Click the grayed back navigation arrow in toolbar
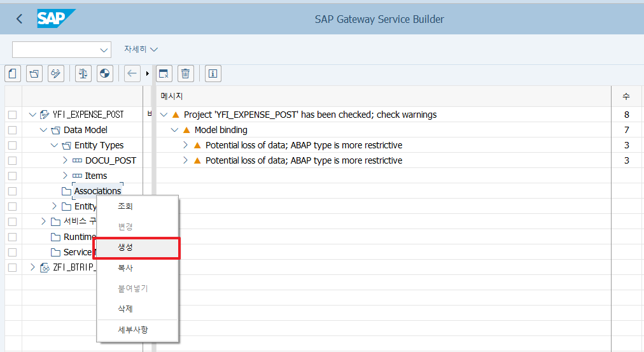Viewport: 644px width, 352px height. click(132, 74)
